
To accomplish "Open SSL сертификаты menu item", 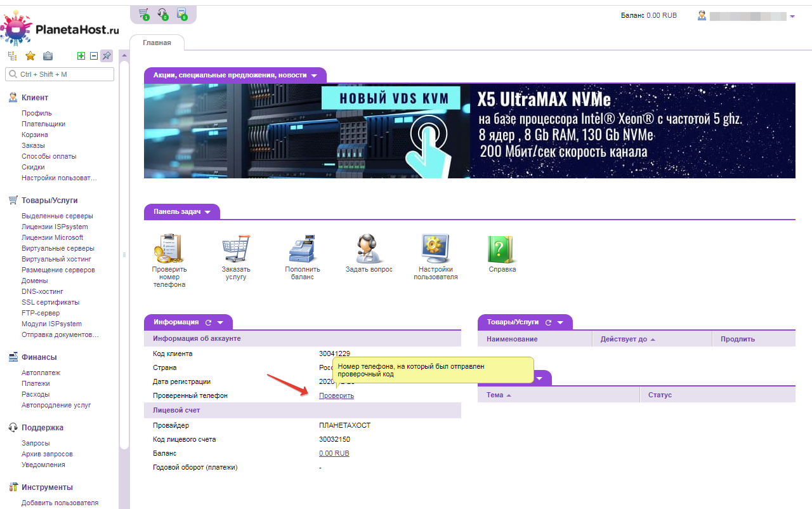I will pyautogui.click(x=51, y=302).
